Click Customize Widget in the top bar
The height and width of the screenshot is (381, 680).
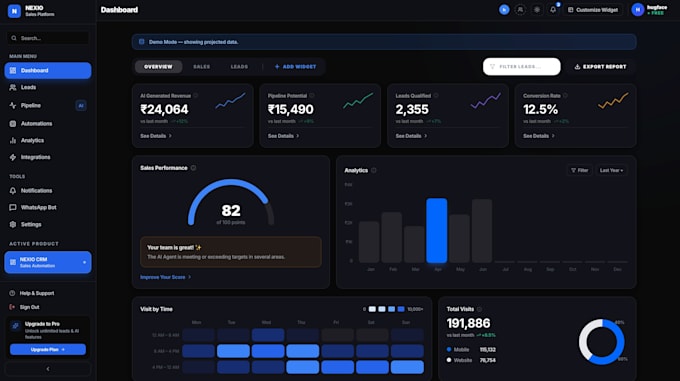pyautogui.click(x=593, y=10)
